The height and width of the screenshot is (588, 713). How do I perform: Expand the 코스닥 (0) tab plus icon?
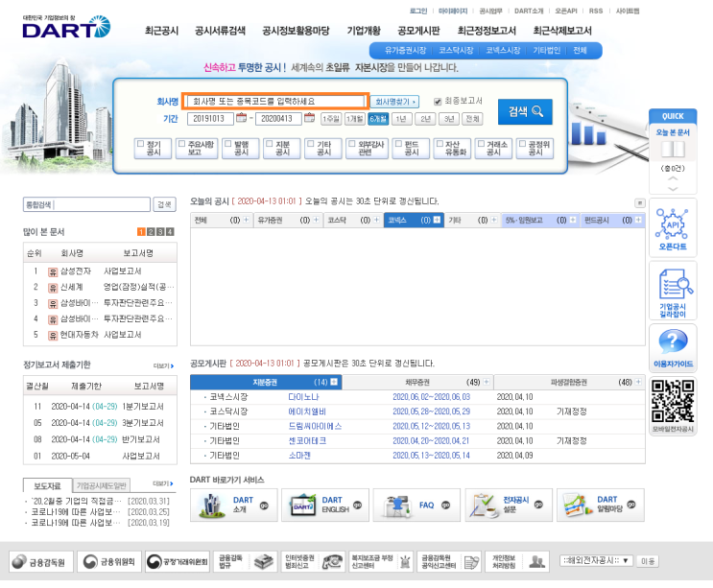[x=376, y=220]
